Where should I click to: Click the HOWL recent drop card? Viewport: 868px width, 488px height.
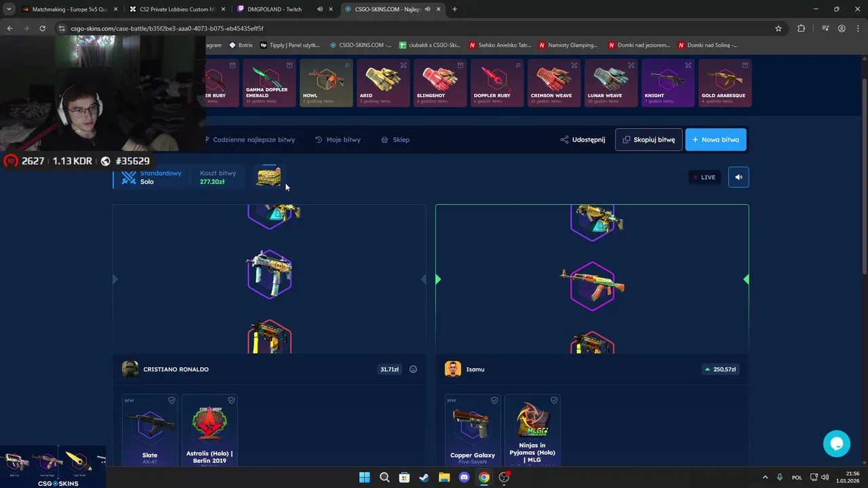(326, 83)
